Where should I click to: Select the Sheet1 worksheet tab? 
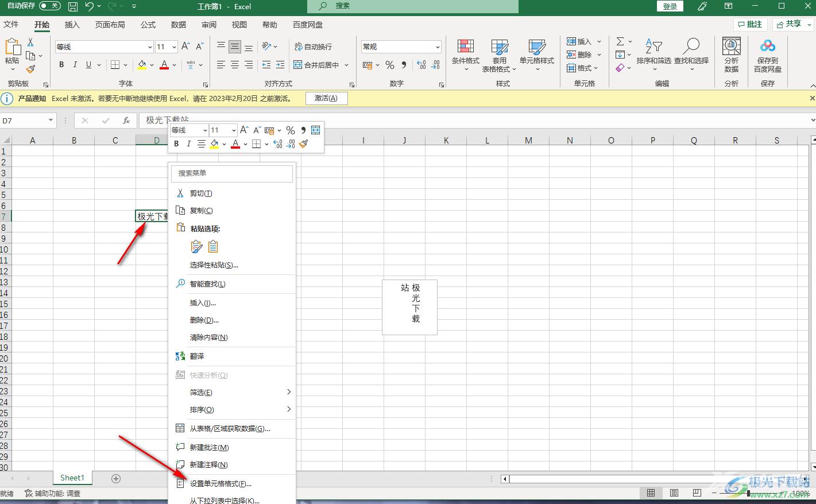pos(72,478)
